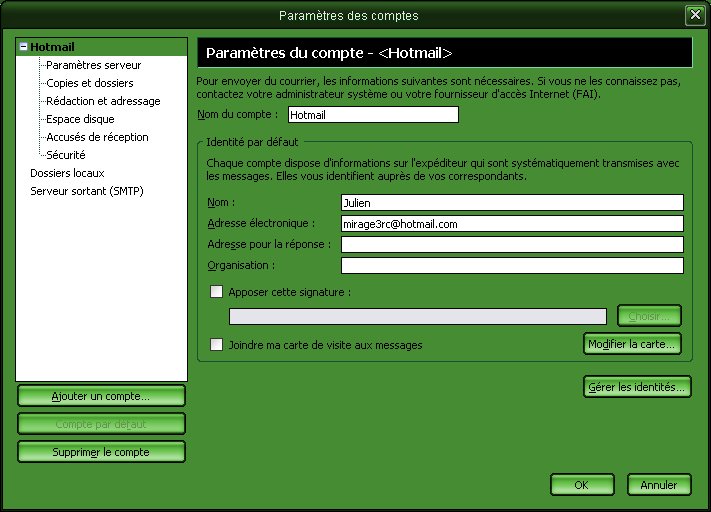Enable Joindre ma carte de visite checkbox
The height and width of the screenshot is (512, 711).
216,345
